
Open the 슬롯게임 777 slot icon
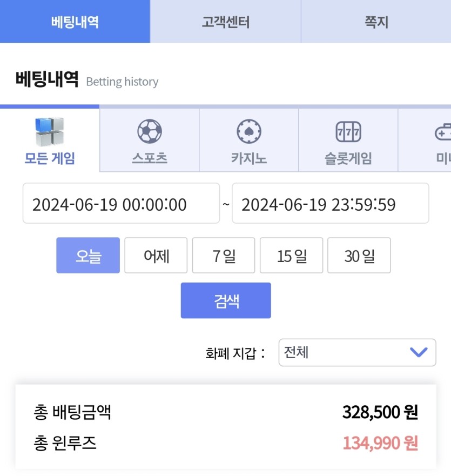(348, 131)
